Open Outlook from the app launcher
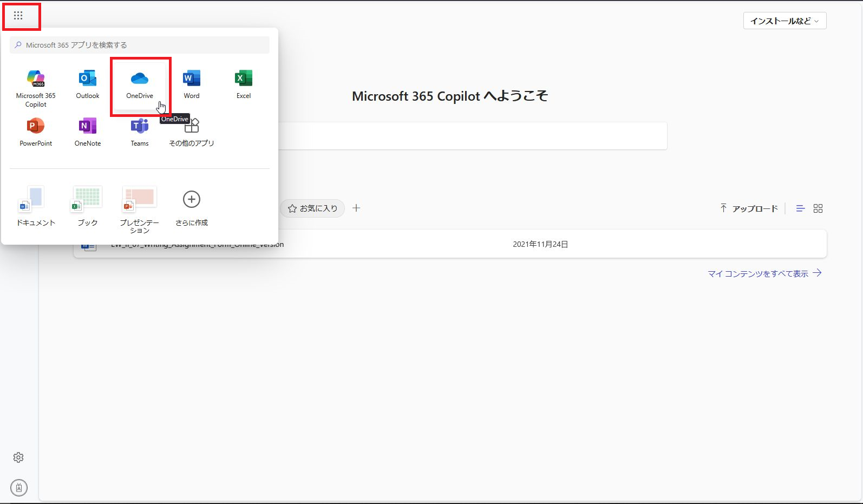This screenshot has width=863, height=504. [88, 85]
